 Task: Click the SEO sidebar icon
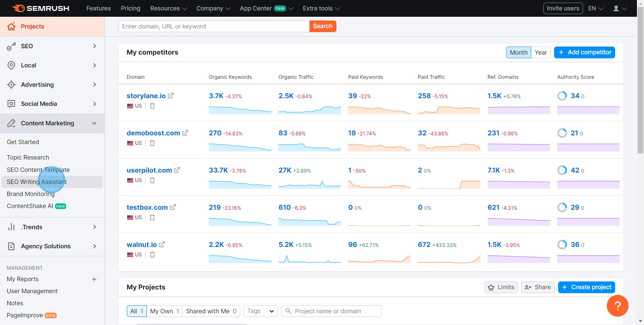(x=11, y=46)
